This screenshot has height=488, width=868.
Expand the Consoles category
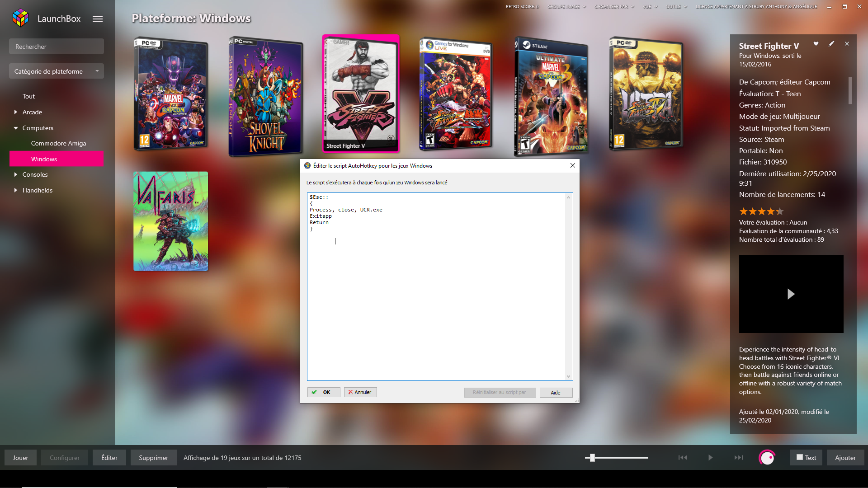click(x=16, y=174)
